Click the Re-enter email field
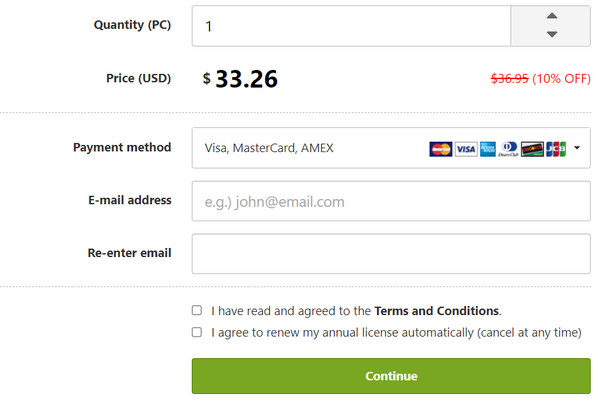 pos(390,254)
